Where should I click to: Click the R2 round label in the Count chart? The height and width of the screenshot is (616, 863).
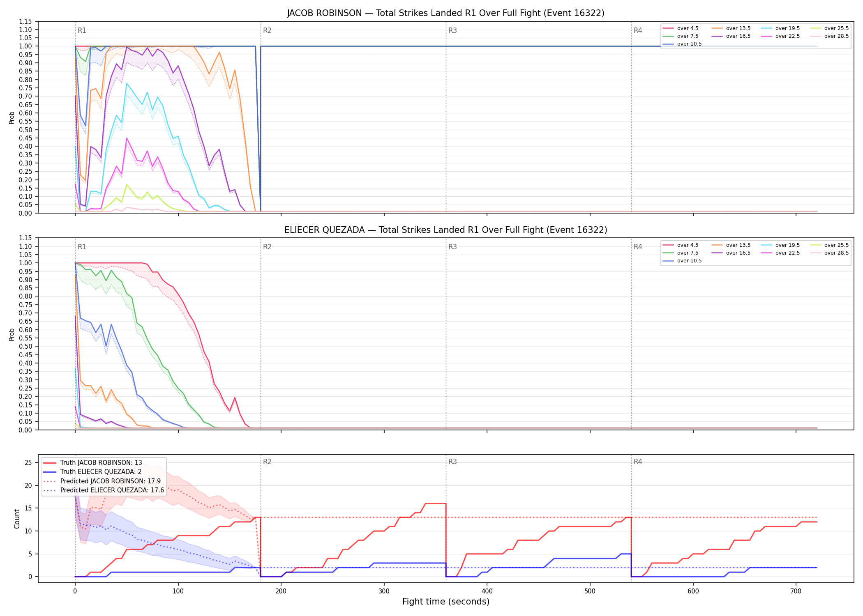(267, 462)
